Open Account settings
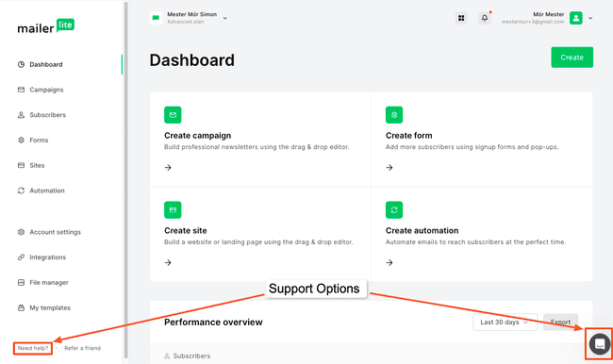This screenshot has width=613, height=364. 55,232
